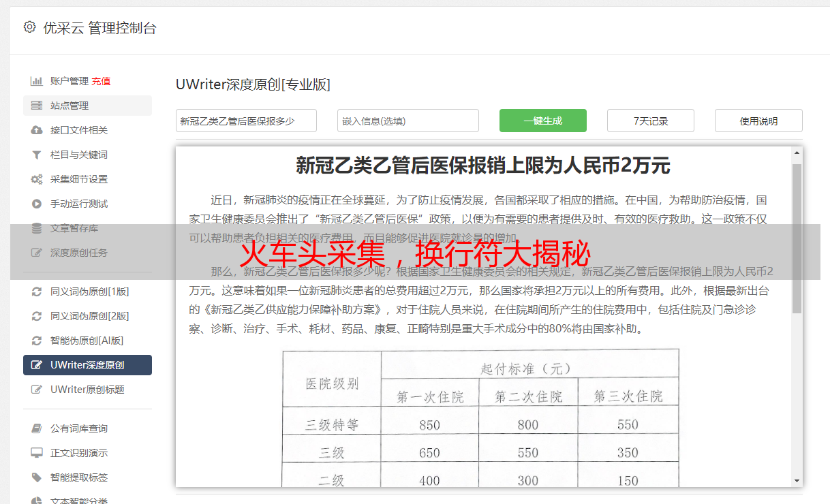
Task: Click the green 一键生成 button
Action: 543,121
